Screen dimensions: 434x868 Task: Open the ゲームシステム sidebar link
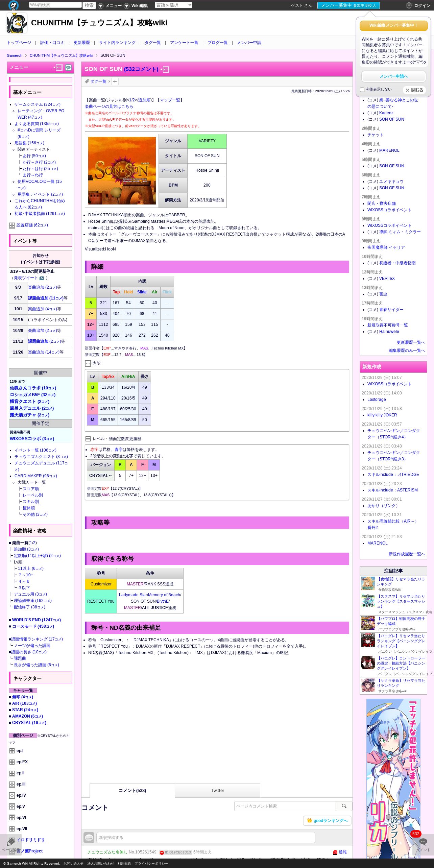tap(38, 104)
